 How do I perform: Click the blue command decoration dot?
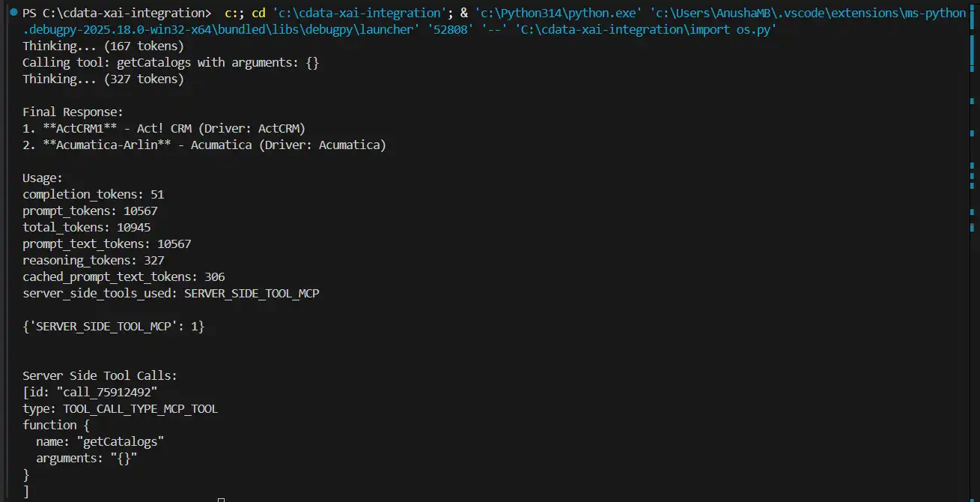coord(13,13)
